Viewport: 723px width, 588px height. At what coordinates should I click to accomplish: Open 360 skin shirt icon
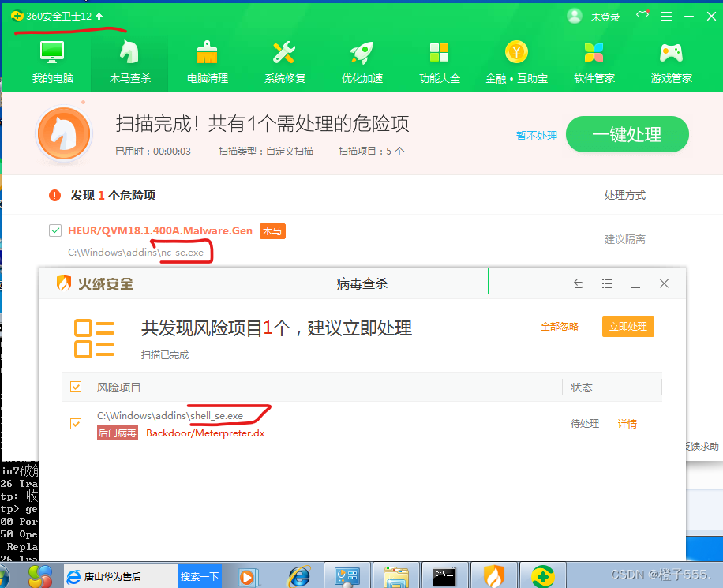tap(642, 17)
